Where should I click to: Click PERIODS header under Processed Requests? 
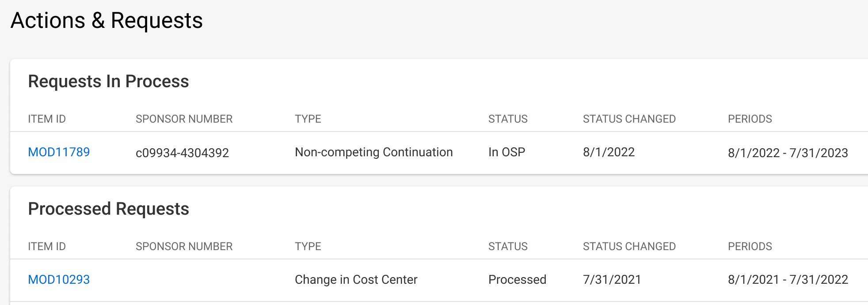click(750, 247)
